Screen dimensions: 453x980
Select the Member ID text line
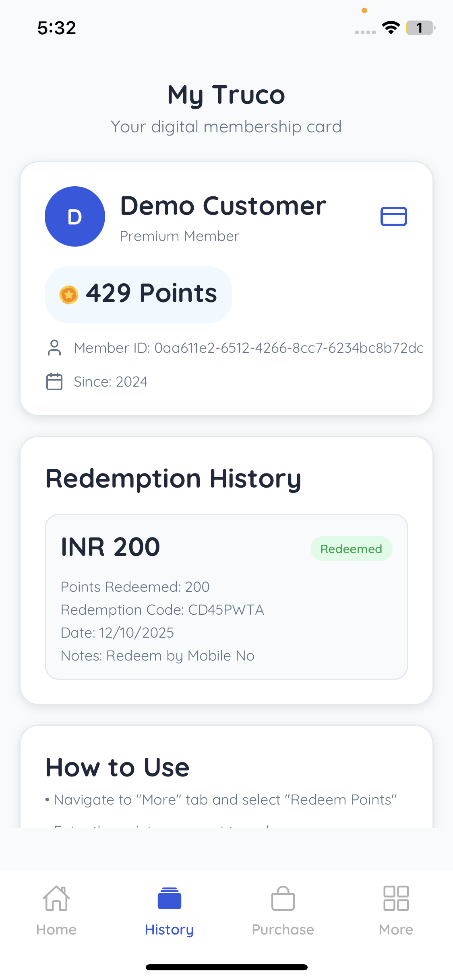coord(249,348)
